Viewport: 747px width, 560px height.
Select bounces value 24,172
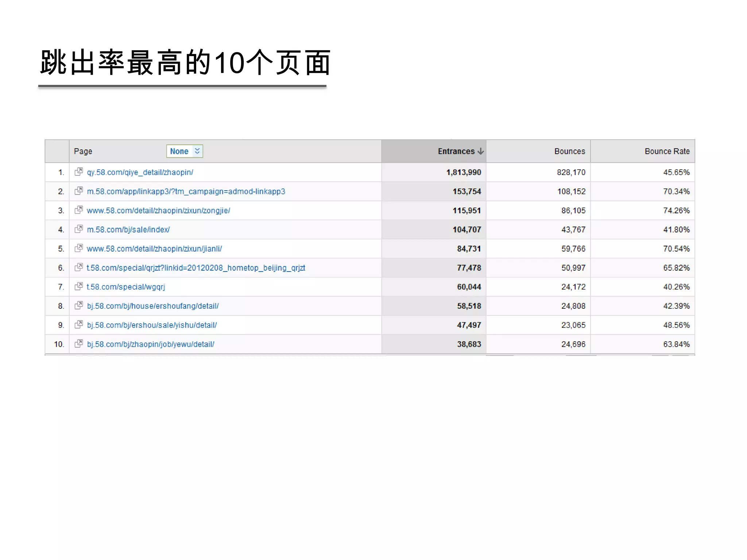pos(573,287)
